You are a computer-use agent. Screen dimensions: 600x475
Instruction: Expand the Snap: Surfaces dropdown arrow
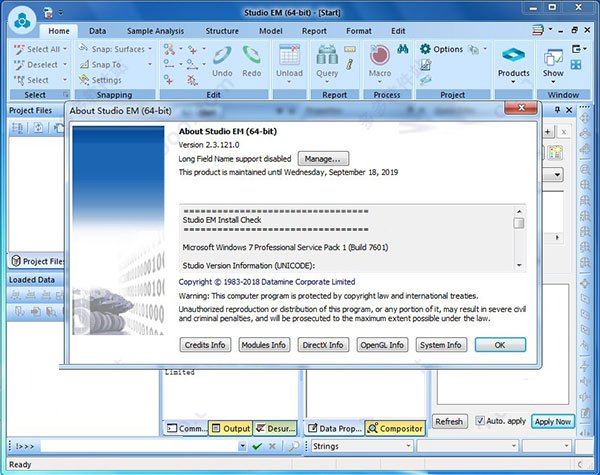(150, 49)
